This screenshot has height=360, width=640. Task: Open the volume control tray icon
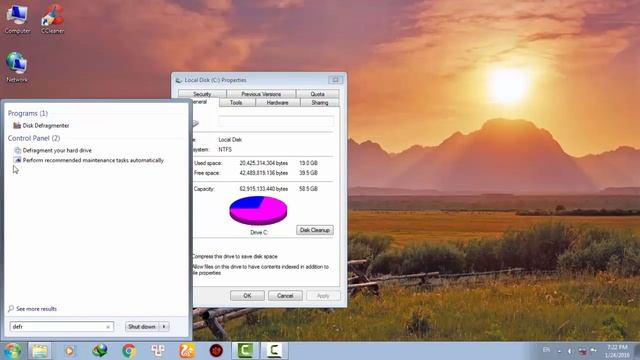(570, 351)
